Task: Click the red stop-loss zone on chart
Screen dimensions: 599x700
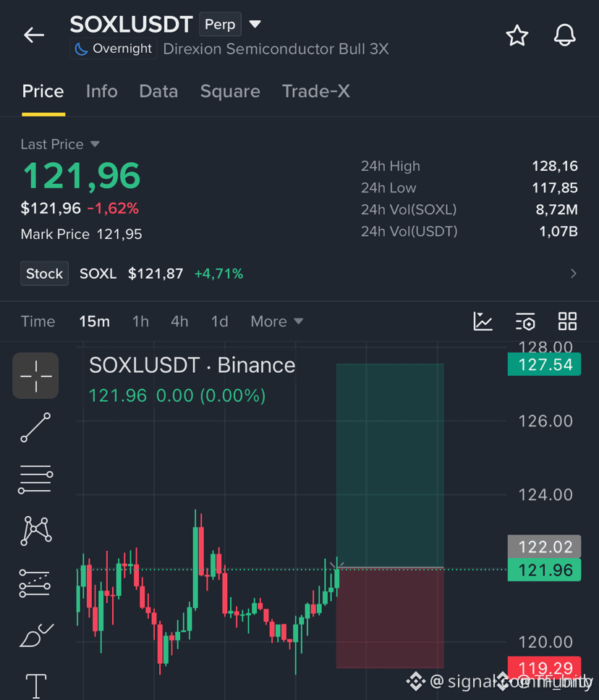Action: click(x=390, y=618)
